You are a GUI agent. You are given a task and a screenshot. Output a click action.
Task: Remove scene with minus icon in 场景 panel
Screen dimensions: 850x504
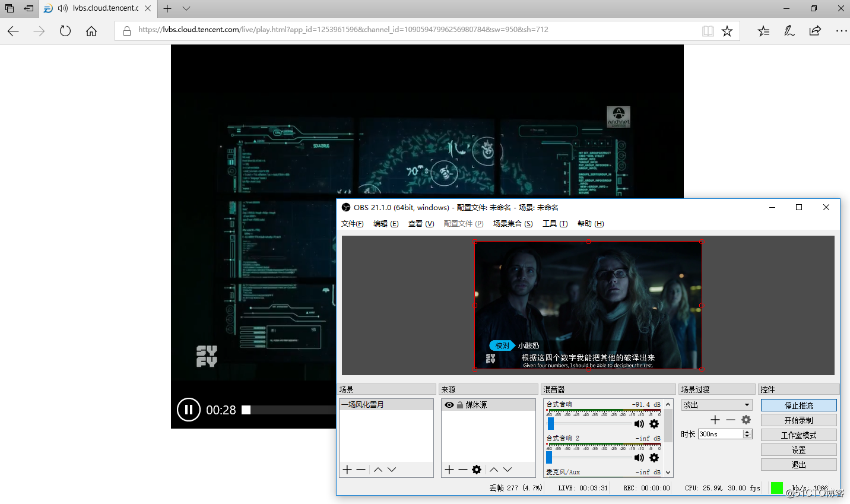361,470
